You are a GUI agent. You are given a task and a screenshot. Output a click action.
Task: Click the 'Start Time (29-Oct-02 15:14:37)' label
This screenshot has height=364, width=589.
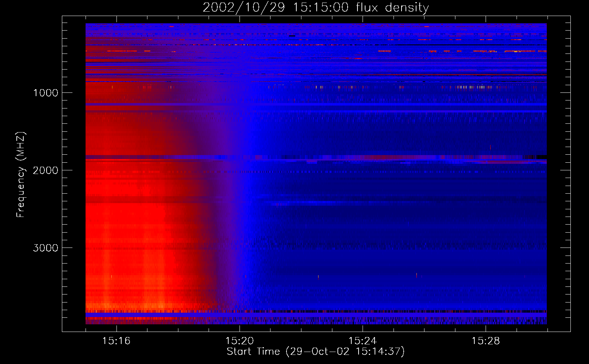pyautogui.click(x=316, y=351)
